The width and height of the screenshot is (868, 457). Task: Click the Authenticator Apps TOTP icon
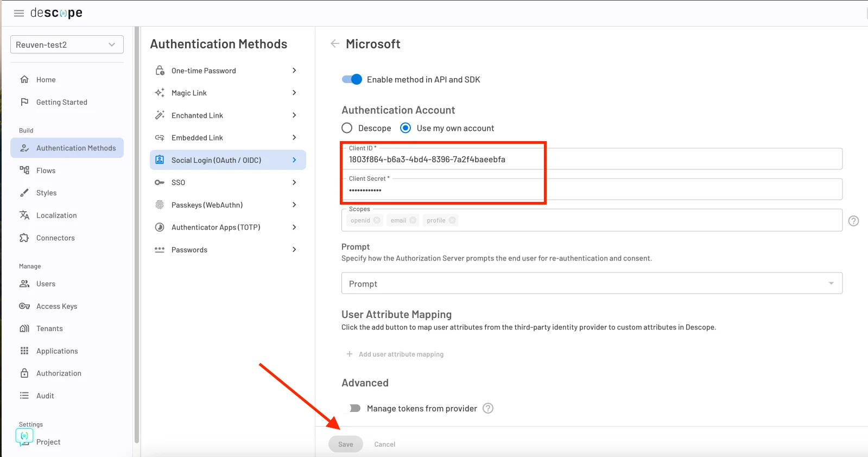tap(160, 227)
